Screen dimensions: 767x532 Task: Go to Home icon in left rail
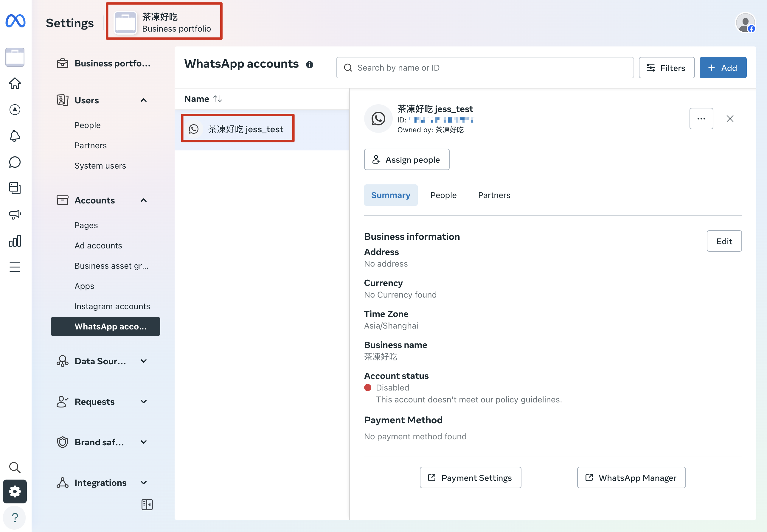coord(15,83)
